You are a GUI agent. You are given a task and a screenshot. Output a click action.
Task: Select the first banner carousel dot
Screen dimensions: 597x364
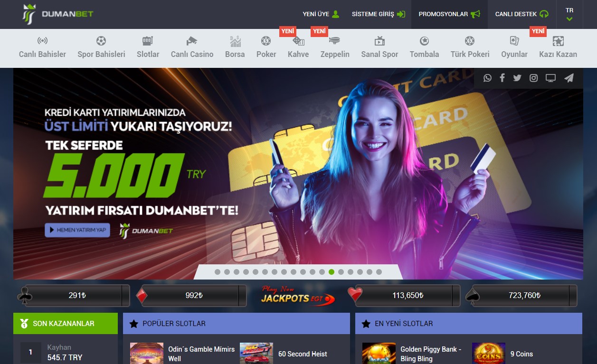click(x=218, y=272)
